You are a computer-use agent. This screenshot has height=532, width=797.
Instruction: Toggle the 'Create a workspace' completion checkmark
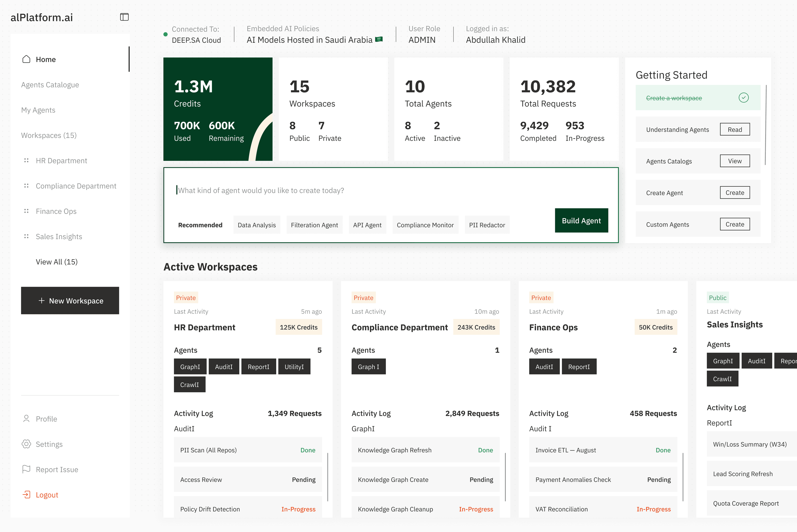[x=744, y=97]
